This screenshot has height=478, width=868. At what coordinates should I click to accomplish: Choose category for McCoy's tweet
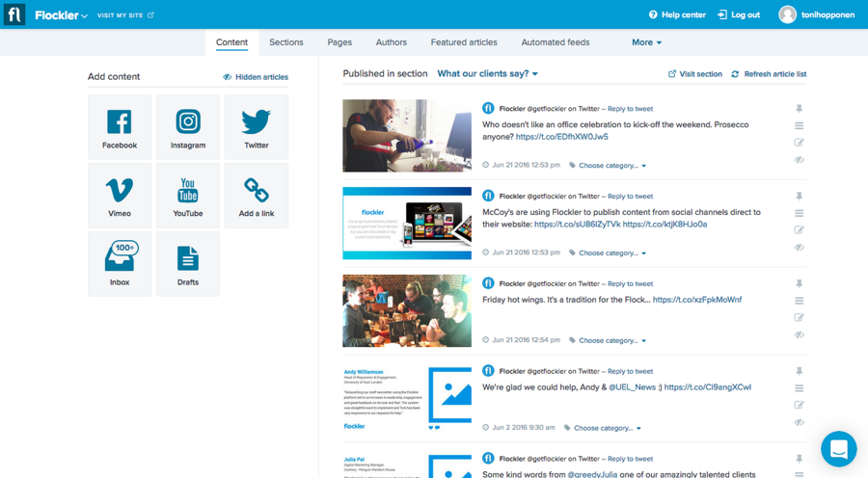pos(608,252)
